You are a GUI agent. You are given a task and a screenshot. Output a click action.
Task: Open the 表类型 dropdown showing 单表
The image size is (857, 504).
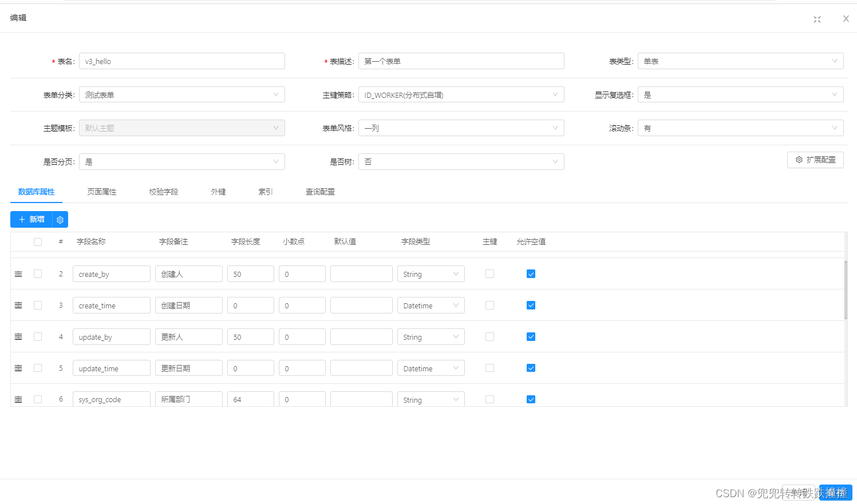click(740, 61)
